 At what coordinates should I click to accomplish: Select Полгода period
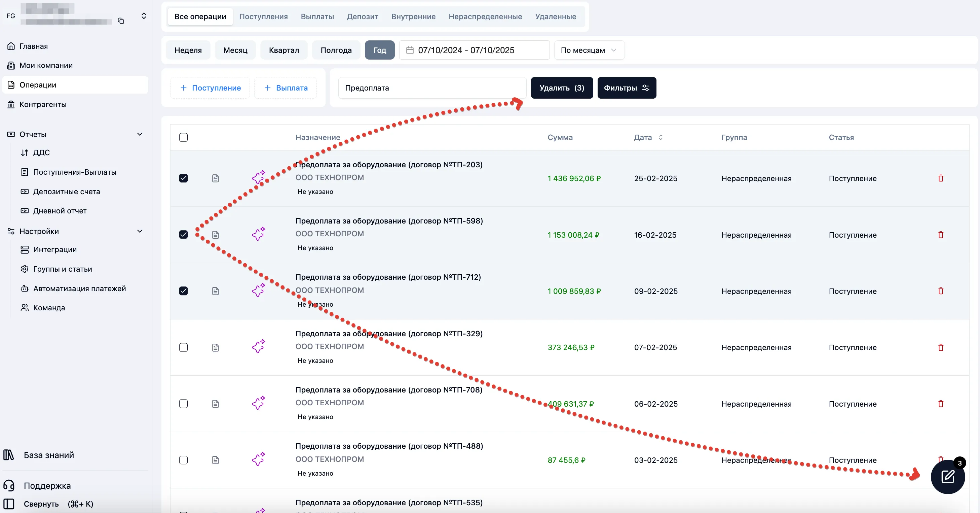point(336,50)
